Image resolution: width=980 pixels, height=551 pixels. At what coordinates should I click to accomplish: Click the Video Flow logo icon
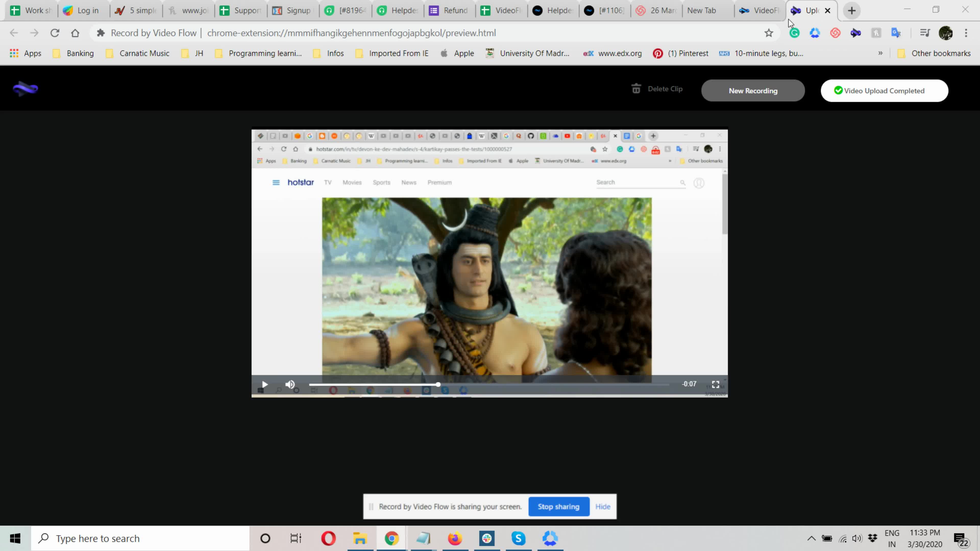click(x=25, y=89)
